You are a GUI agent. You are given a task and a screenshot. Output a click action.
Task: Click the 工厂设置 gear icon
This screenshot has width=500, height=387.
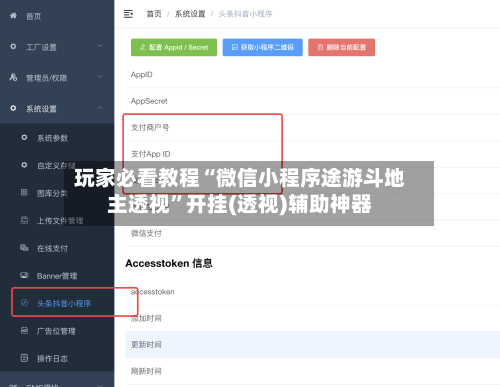coord(13,46)
